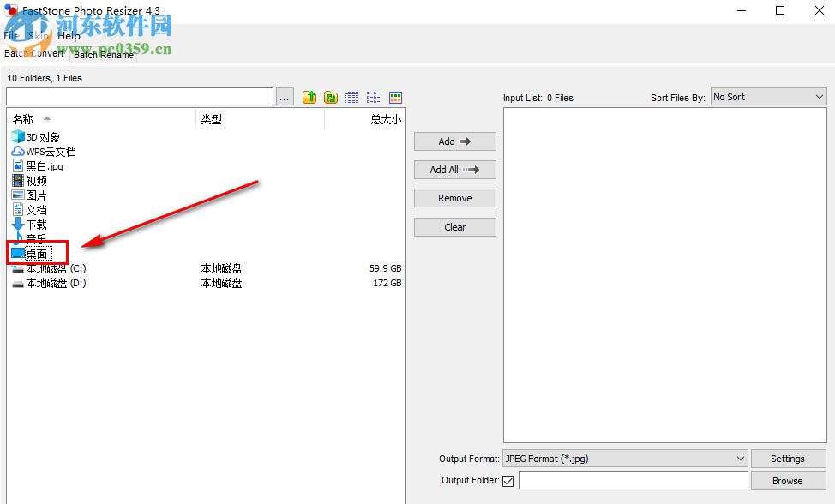This screenshot has height=504, width=835.
Task: Select the 3D 对象 entry
Action: pyautogui.click(x=43, y=137)
